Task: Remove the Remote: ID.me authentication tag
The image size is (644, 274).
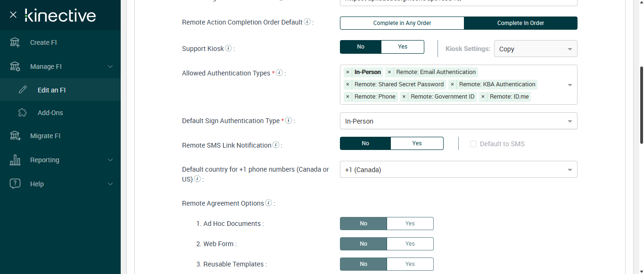Action: (483, 97)
